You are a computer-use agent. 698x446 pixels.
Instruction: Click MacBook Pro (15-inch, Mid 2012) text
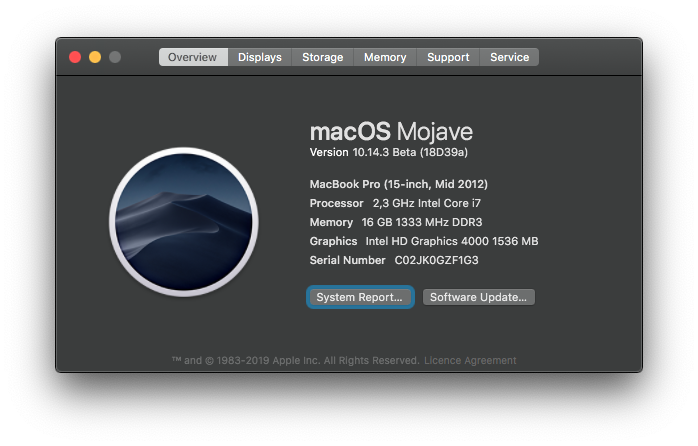398,184
